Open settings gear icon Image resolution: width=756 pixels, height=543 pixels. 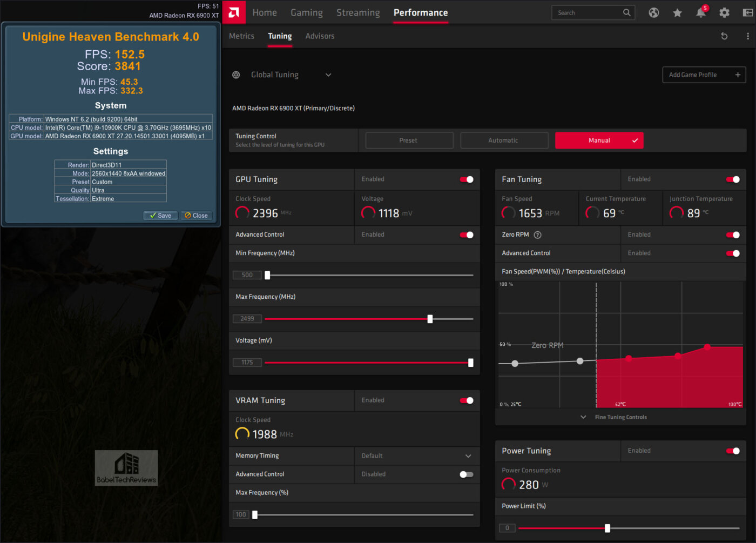pos(724,12)
